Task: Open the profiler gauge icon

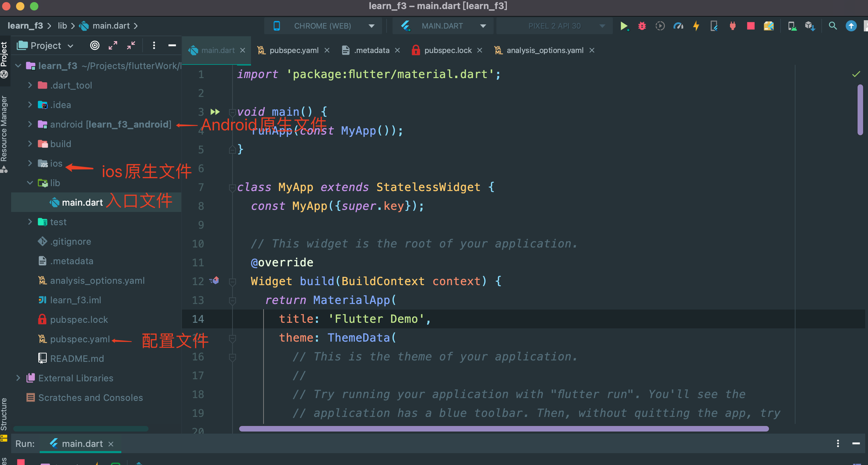Action: point(678,26)
